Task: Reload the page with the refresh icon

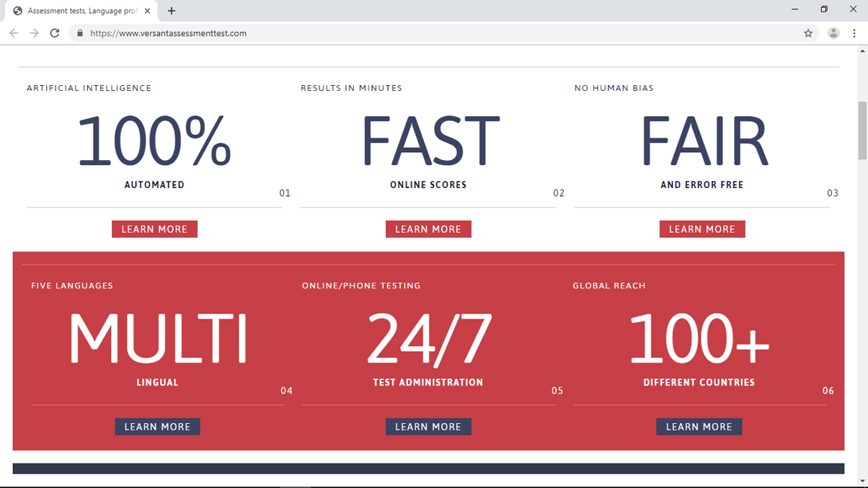Action: coord(55,33)
